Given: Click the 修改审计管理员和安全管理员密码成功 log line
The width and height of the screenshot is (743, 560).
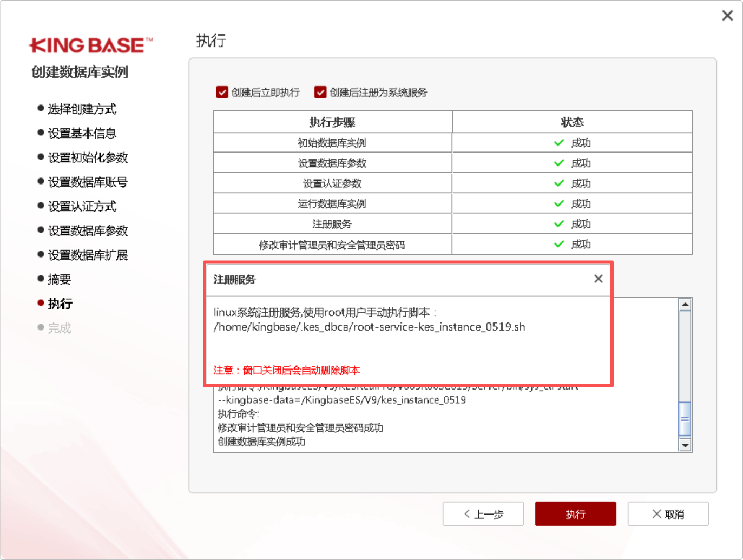Looking at the screenshot, I should 300,428.
